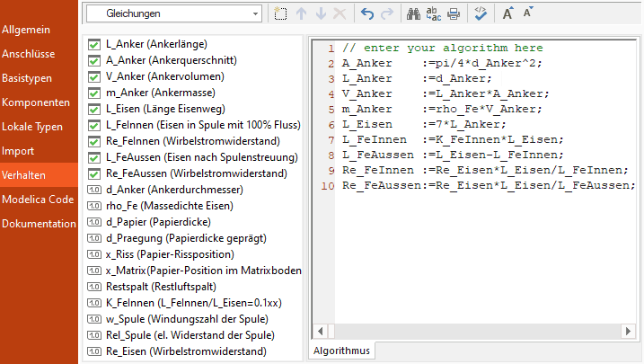Uncheck the L_Anker (Ankerlänge) checkbox
The image size is (644, 364).
coord(93,44)
